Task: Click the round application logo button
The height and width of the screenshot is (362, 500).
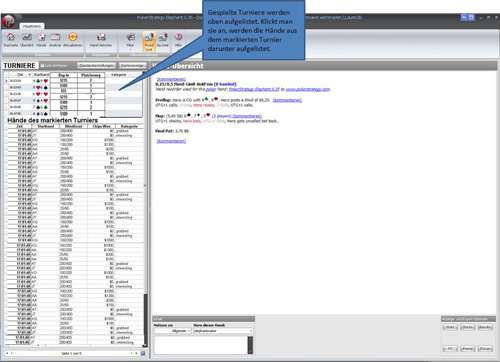Action: [9, 21]
